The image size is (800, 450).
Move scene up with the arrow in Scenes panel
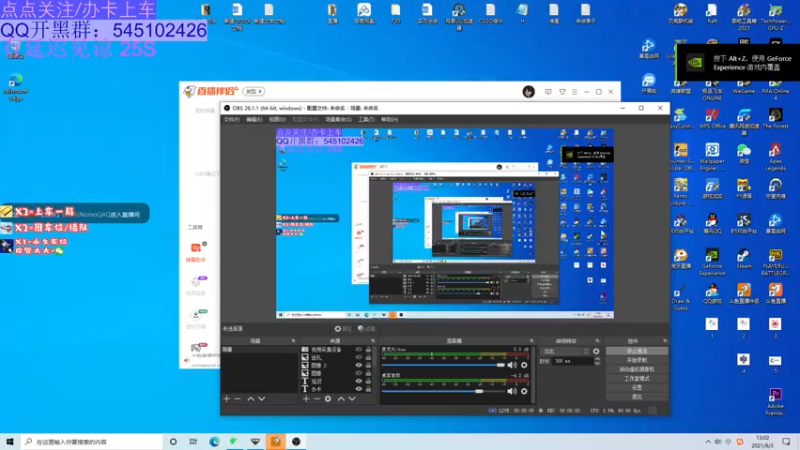click(251, 399)
